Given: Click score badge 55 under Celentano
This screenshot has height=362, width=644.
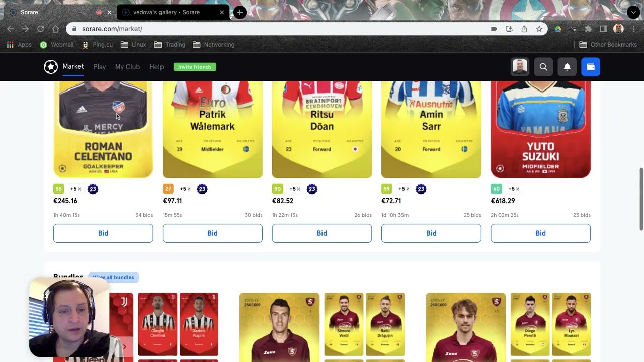Looking at the screenshot, I should [x=58, y=189].
